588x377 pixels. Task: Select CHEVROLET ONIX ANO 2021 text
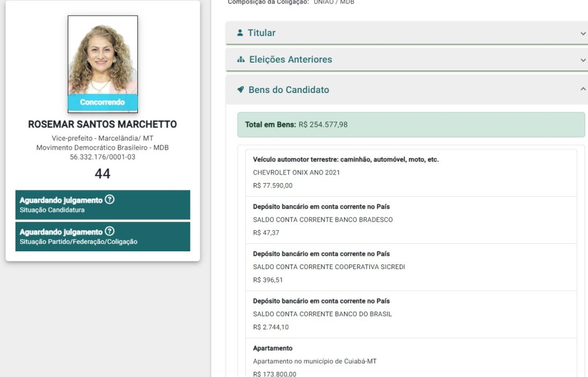pos(296,172)
